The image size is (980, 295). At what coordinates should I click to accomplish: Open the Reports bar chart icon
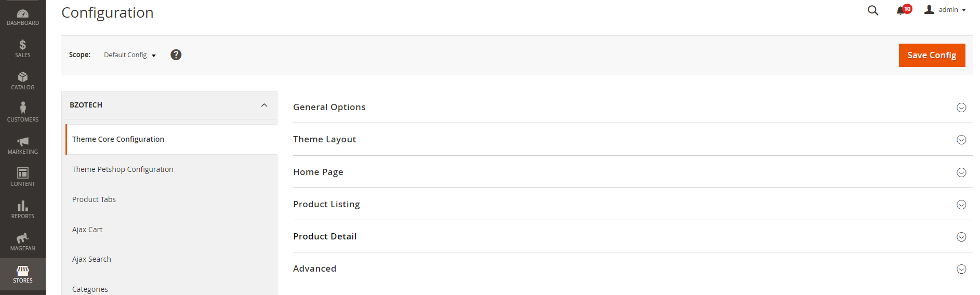(23, 210)
